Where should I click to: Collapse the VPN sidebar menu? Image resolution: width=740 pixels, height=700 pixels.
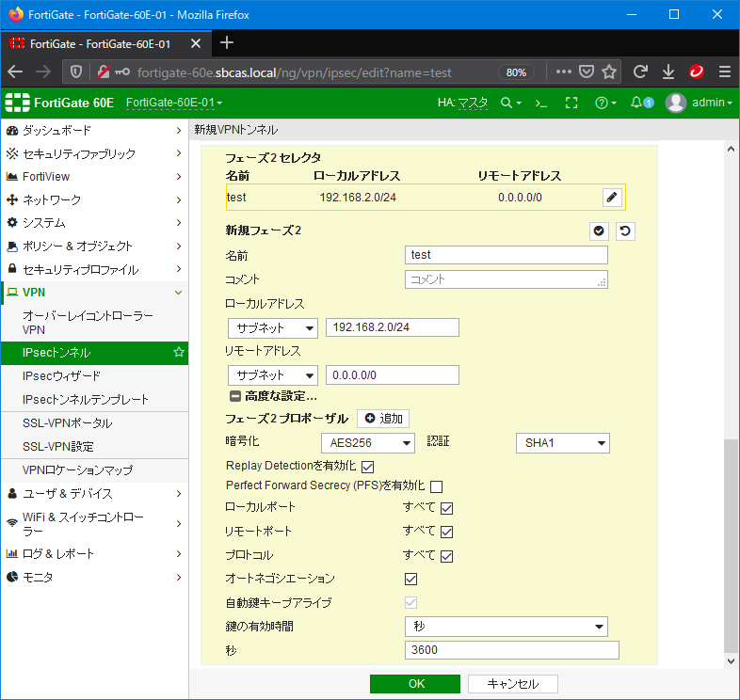tap(178, 293)
